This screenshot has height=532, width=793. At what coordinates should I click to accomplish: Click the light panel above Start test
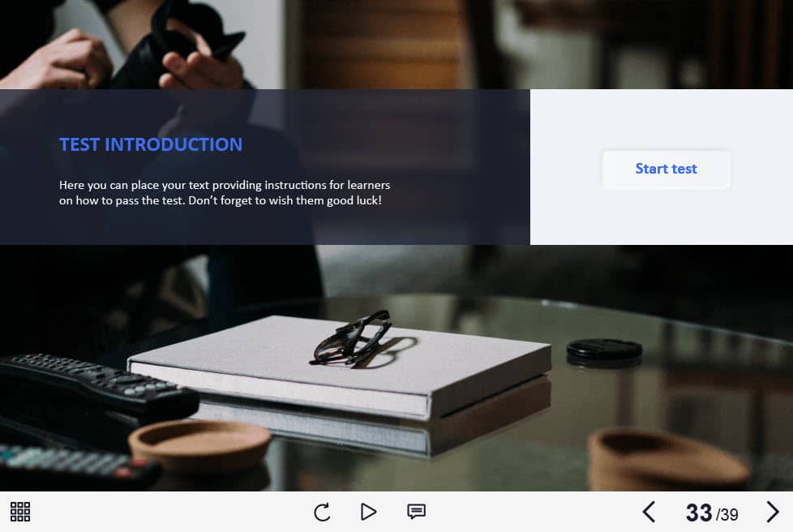click(661, 118)
